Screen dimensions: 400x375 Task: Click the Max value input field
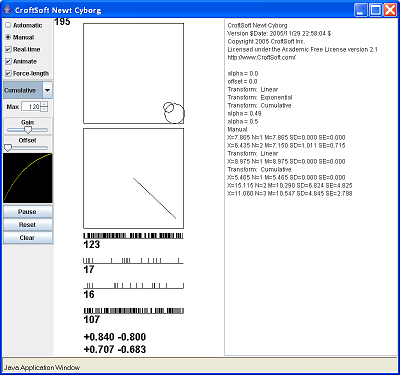pos(31,107)
